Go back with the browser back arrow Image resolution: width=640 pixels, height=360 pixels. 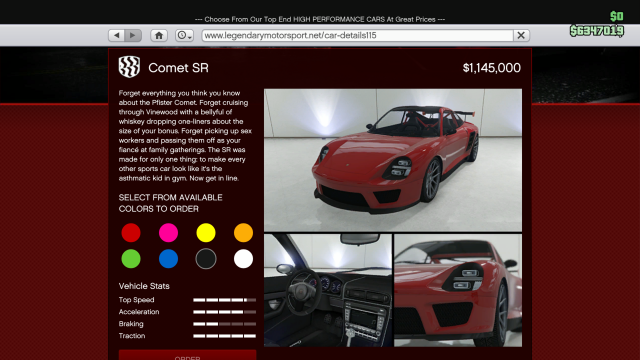pos(117,36)
